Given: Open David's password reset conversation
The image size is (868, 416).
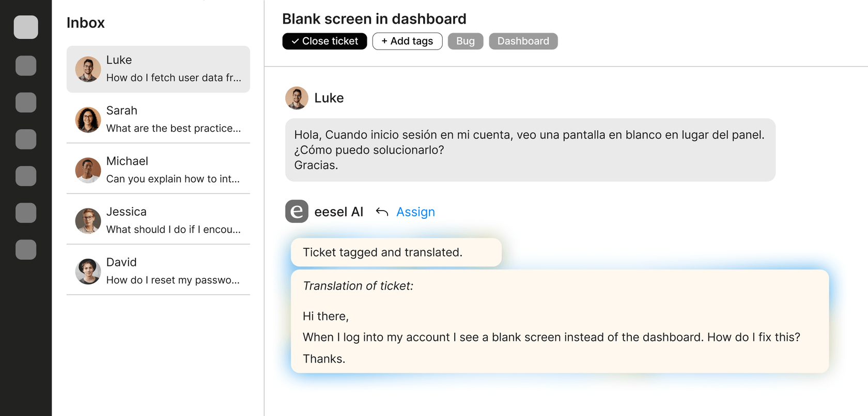Looking at the screenshot, I should pos(158,271).
